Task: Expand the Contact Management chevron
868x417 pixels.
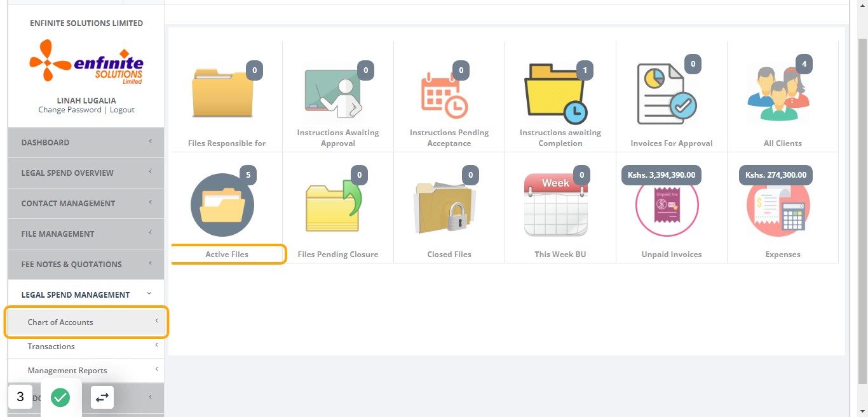Action: (x=151, y=202)
